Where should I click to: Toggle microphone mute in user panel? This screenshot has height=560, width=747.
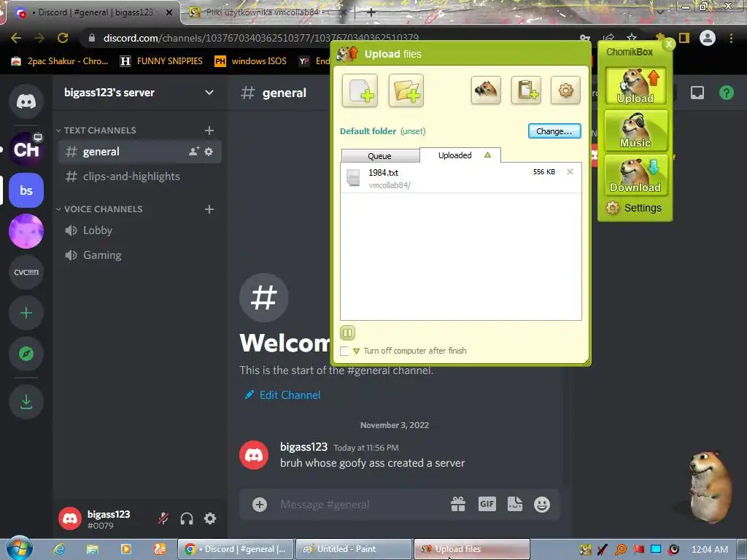163,518
